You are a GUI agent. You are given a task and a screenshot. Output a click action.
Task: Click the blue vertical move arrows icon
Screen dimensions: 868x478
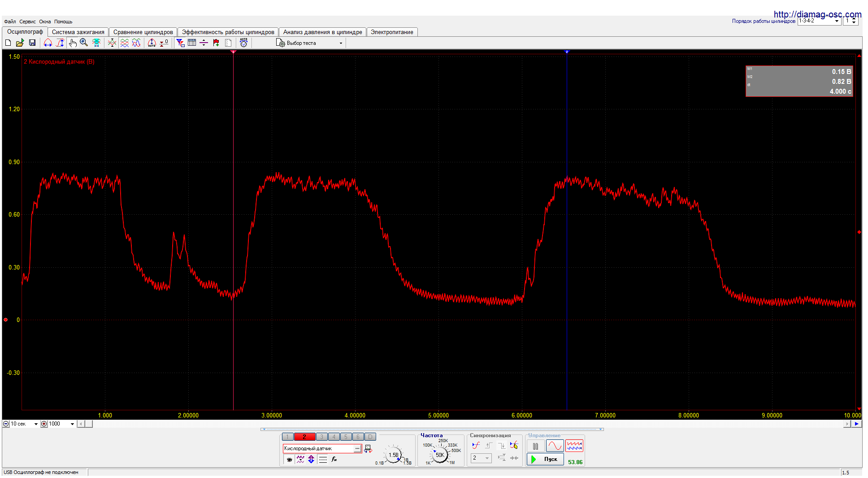(x=311, y=459)
